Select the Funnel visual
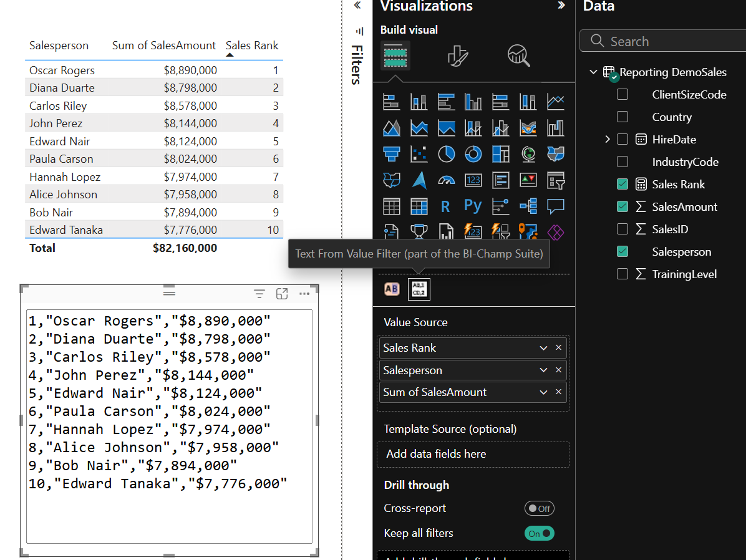Viewport: 746px width, 560px height. (392, 154)
